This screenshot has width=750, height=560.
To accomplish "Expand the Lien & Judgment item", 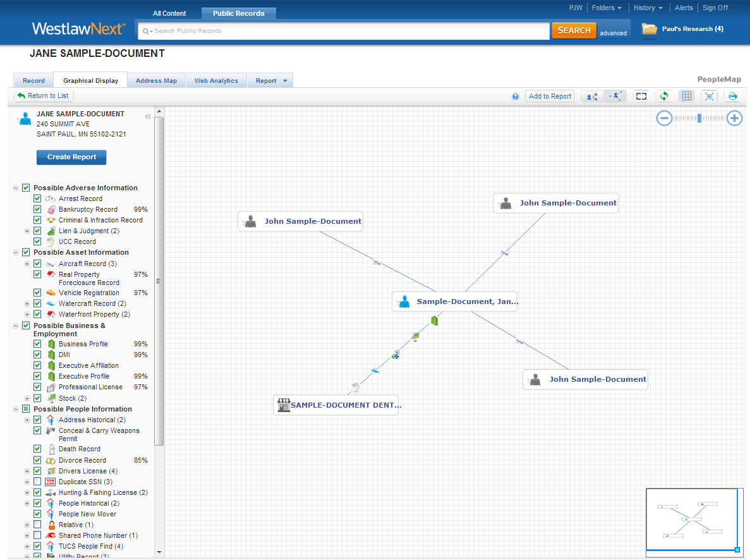I will (27, 231).
